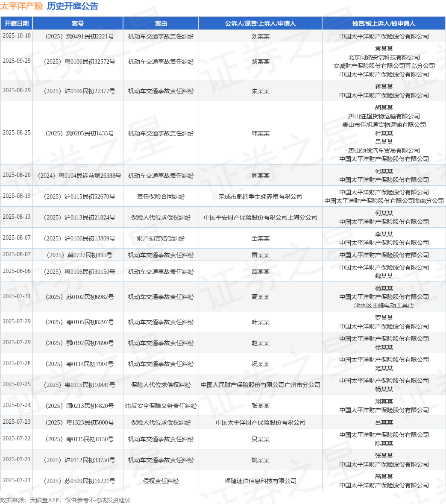This screenshot has width=446, height=504.
Task: Select defendant 翔某某
Action: [384, 401]
